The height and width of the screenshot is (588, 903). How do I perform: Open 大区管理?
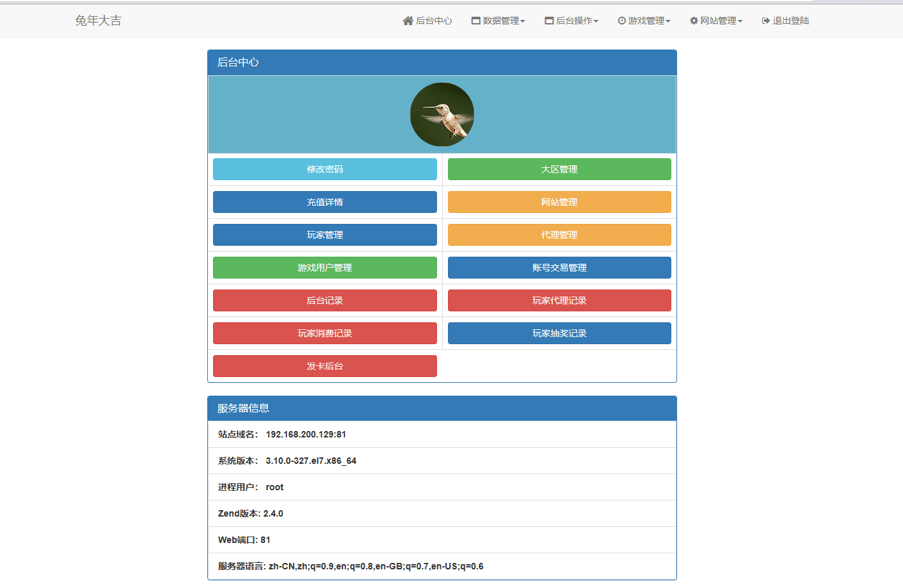point(559,169)
